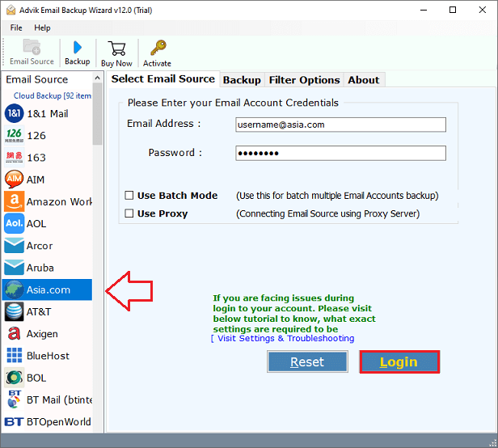Switch to the Backup tab

(242, 80)
